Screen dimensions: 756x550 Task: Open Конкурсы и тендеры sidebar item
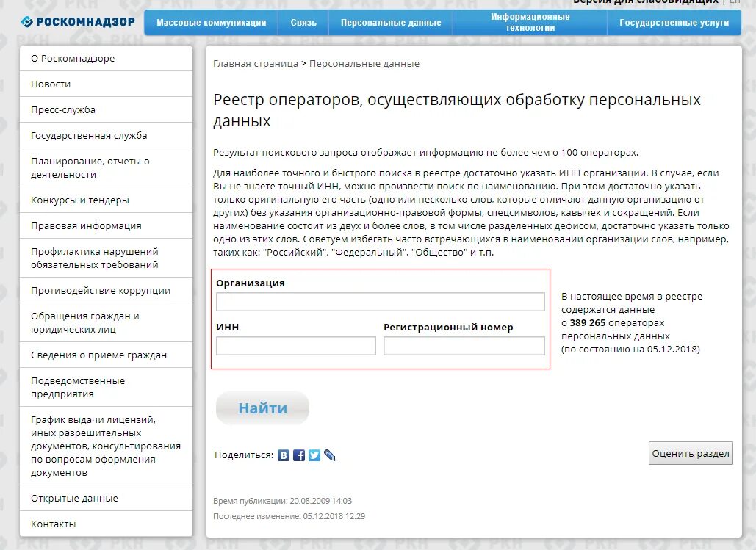106,200
